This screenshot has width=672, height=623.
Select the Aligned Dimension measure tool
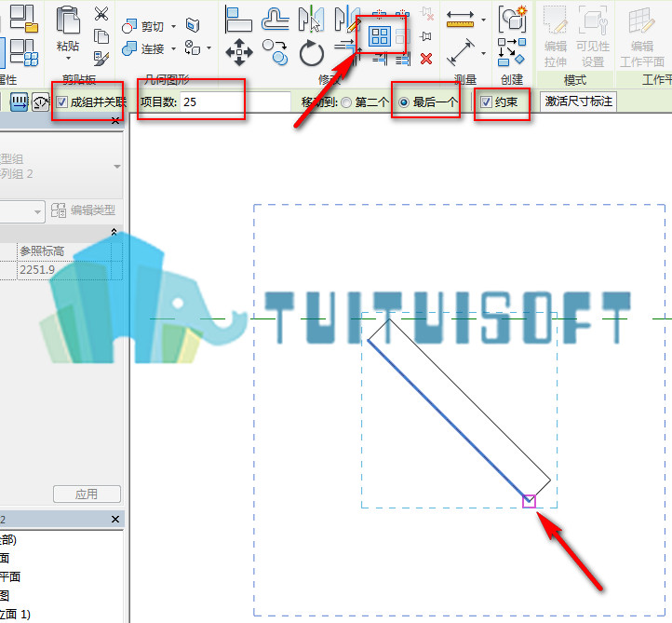click(461, 52)
